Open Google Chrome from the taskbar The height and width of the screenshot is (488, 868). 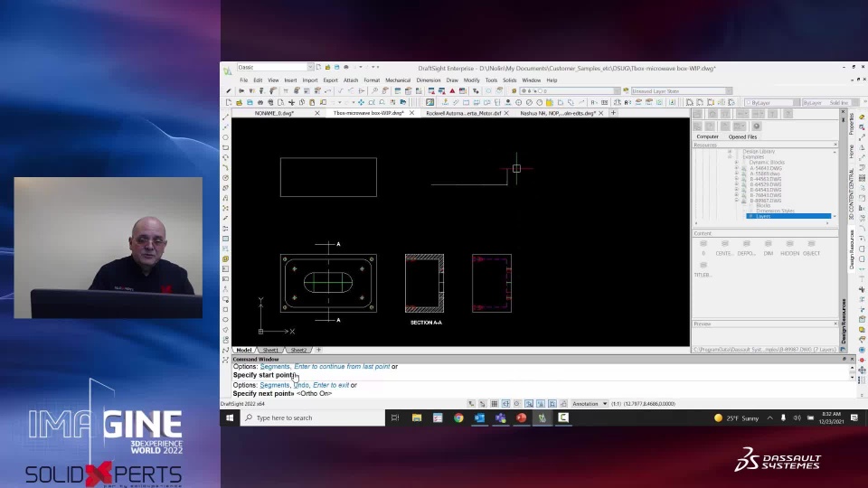458,418
